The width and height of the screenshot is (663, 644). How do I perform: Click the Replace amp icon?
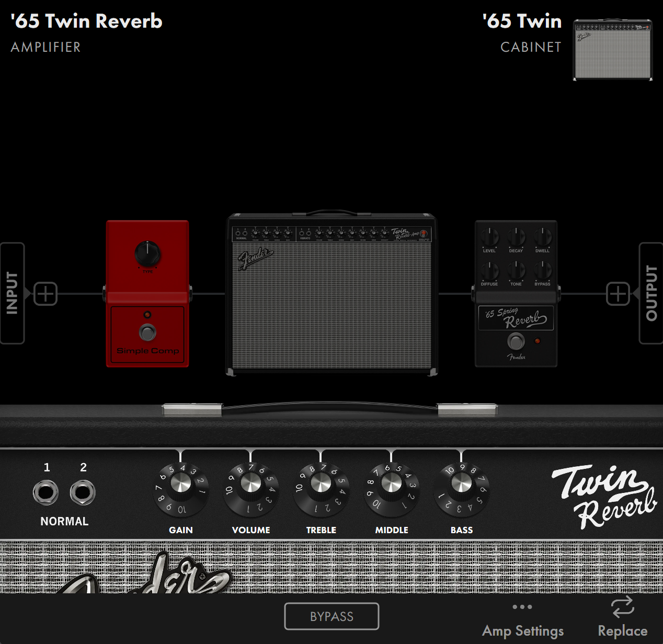(x=623, y=607)
